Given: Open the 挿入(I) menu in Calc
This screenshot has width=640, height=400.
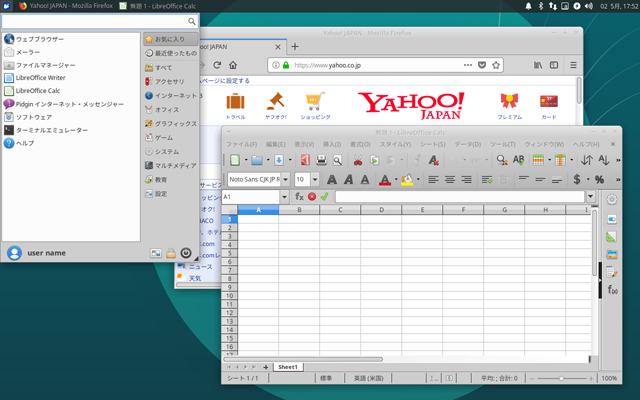Looking at the screenshot, I should point(332,144).
